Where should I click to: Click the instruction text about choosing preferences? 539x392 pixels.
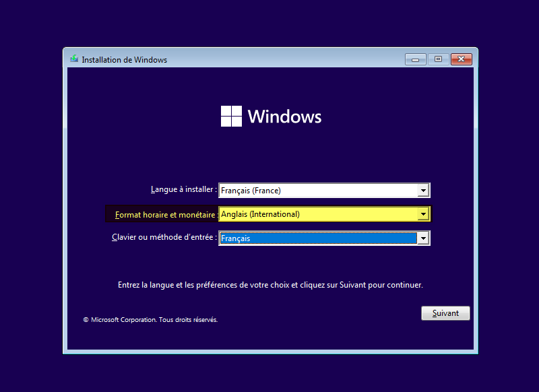269,284
